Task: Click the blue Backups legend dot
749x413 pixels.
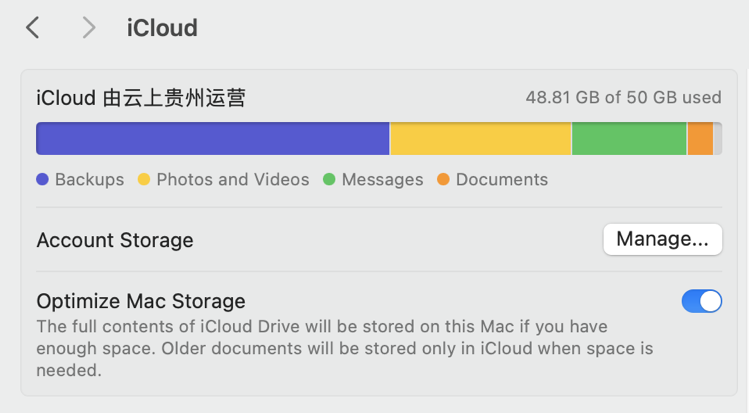Action: coord(42,180)
